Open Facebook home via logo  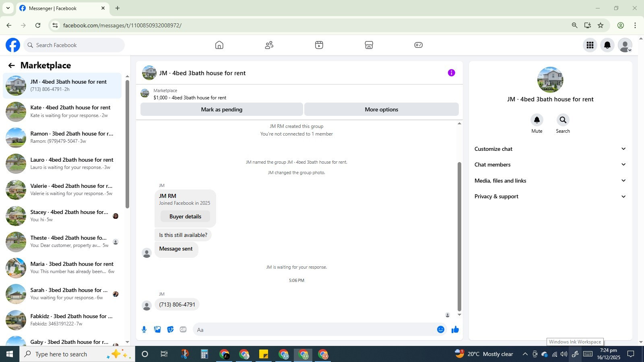[13, 45]
